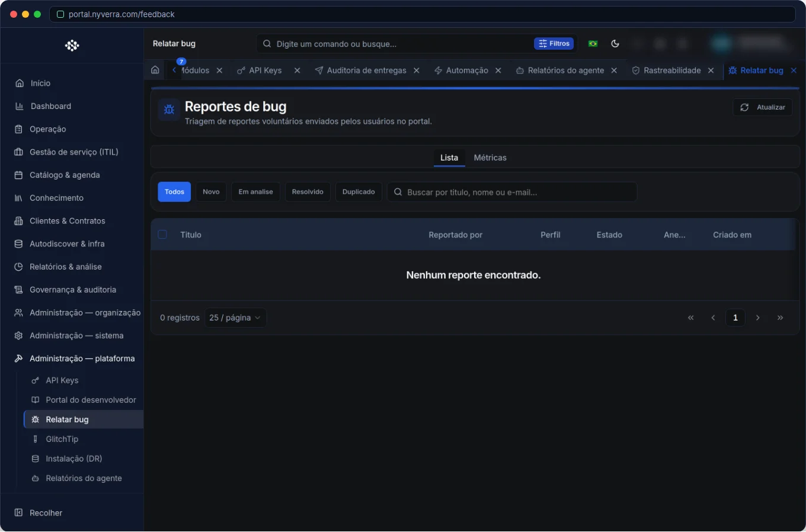This screenshot has width=806, height=532.
Task: Open the 25 / página dropdown
Action: tap(235, 318)
